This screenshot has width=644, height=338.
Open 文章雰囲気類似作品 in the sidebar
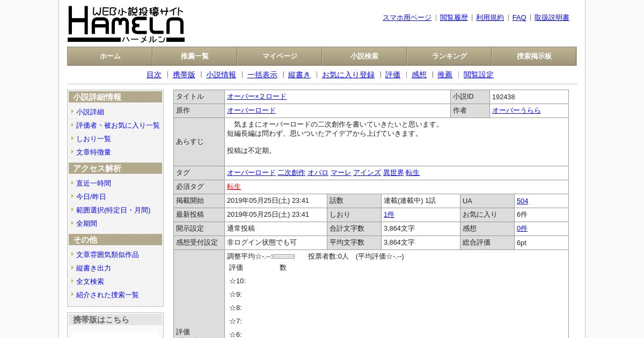click(107, 255)
